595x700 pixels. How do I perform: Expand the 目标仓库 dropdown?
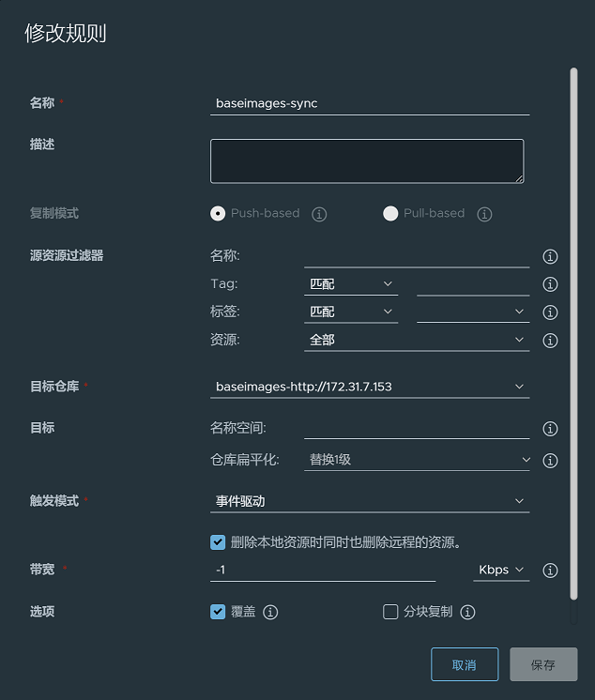(x=370, y=387)
